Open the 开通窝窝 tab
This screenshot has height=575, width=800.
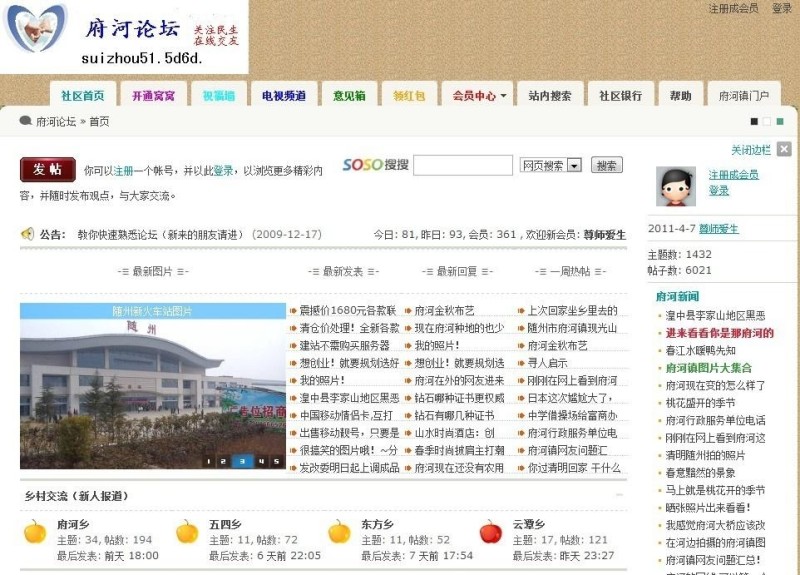pos(153,95)
